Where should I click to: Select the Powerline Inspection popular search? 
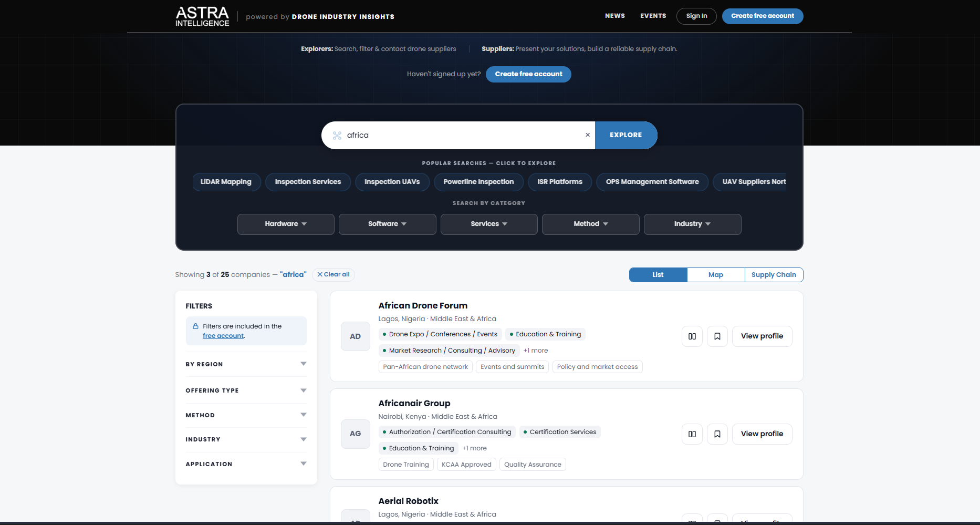point(478,182)
